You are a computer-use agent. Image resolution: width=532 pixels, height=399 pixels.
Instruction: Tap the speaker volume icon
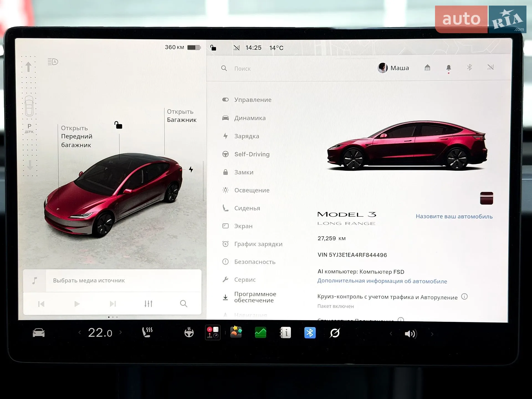(410, 334)
